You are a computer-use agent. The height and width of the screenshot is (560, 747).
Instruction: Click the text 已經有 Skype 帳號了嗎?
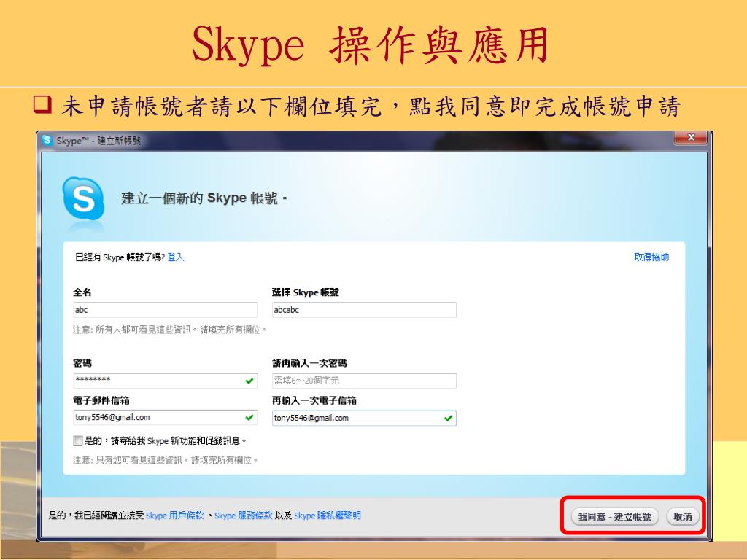pyautogui.click(x=120, y=257)
